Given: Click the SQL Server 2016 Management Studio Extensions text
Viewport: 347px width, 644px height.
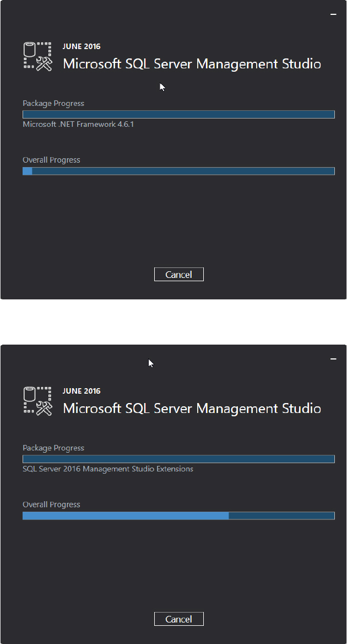Looking at the screenshot, I should click(x=108, y=469).
